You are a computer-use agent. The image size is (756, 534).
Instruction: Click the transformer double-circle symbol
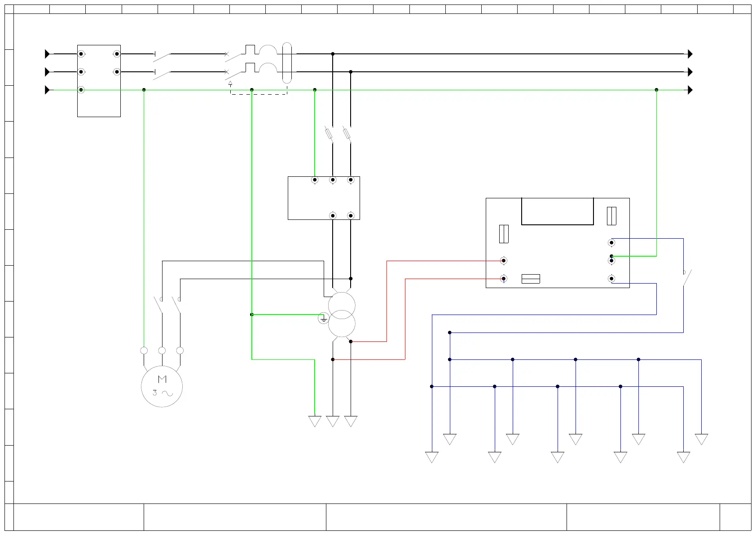pyautogui.click(x=342, y=315)
